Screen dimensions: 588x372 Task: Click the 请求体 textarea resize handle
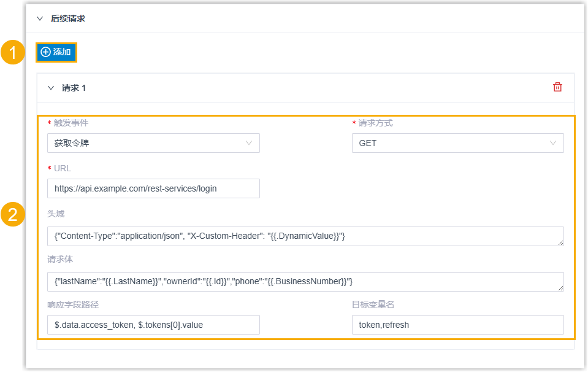(560, 288)
